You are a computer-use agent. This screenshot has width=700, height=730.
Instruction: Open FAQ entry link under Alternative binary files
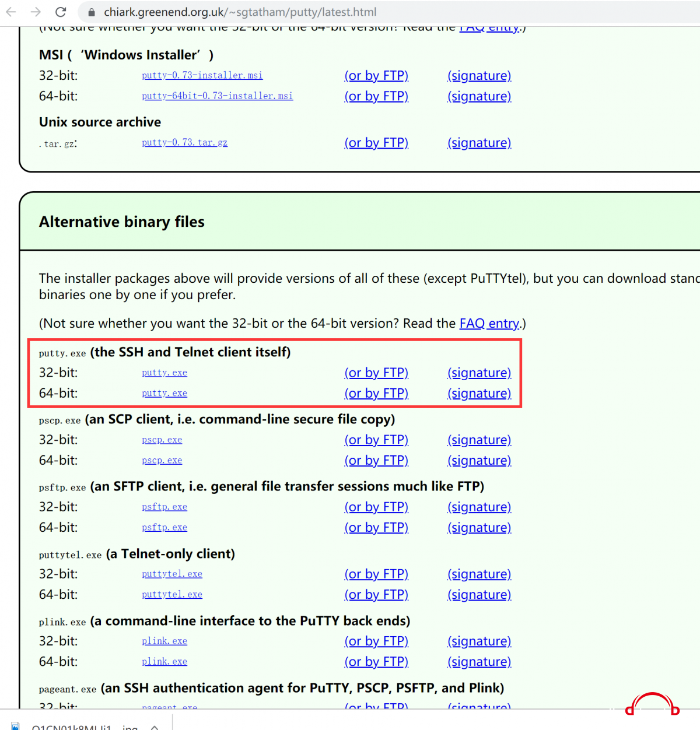489,324
